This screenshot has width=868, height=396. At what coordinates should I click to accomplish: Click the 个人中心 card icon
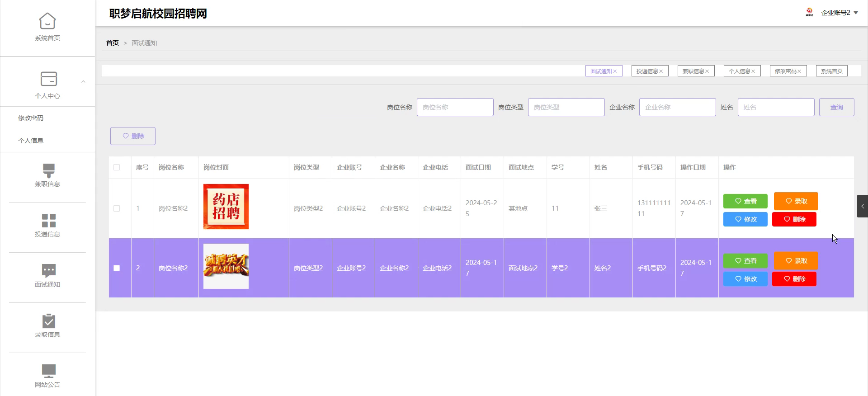(48, 79)
